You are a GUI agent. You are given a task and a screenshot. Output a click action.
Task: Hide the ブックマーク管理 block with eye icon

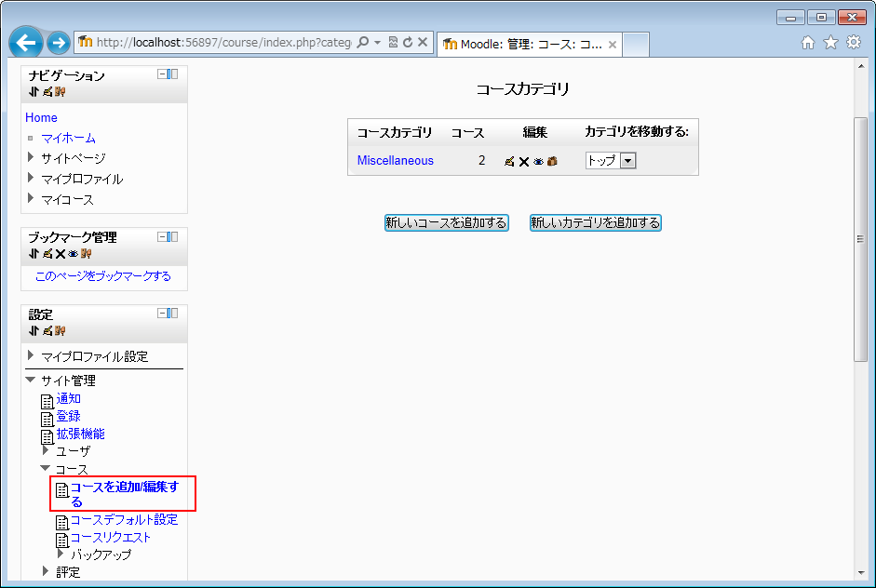[73, 253]
